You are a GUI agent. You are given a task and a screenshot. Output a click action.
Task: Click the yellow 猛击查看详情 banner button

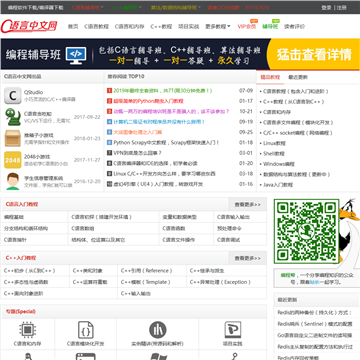coord(314,55)
